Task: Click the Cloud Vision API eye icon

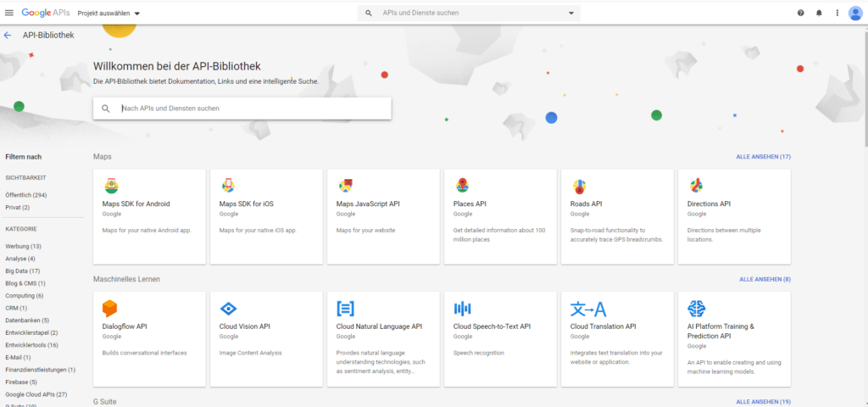Action: (228, 309)
